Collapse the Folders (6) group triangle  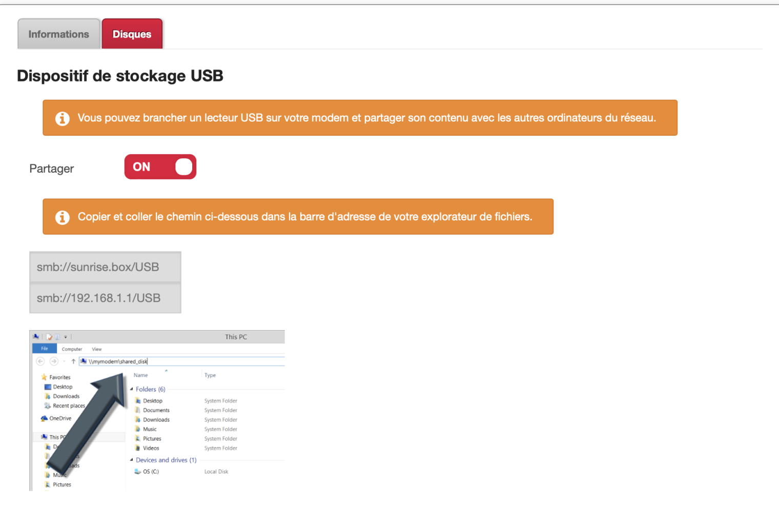coord(132,389)
